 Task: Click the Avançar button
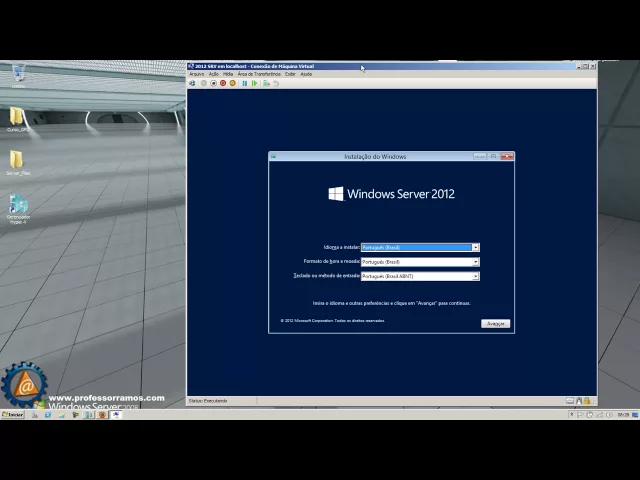point(496,324)
